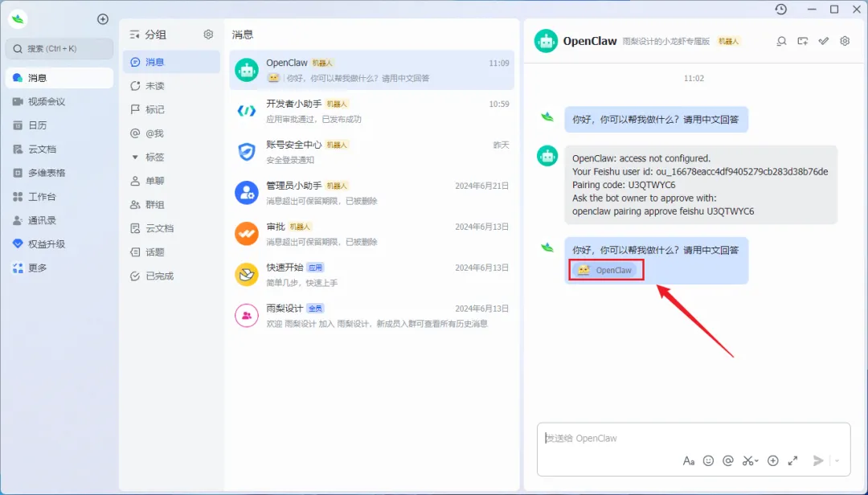Click the add-to-group icon in chat header

click(803, 41)
